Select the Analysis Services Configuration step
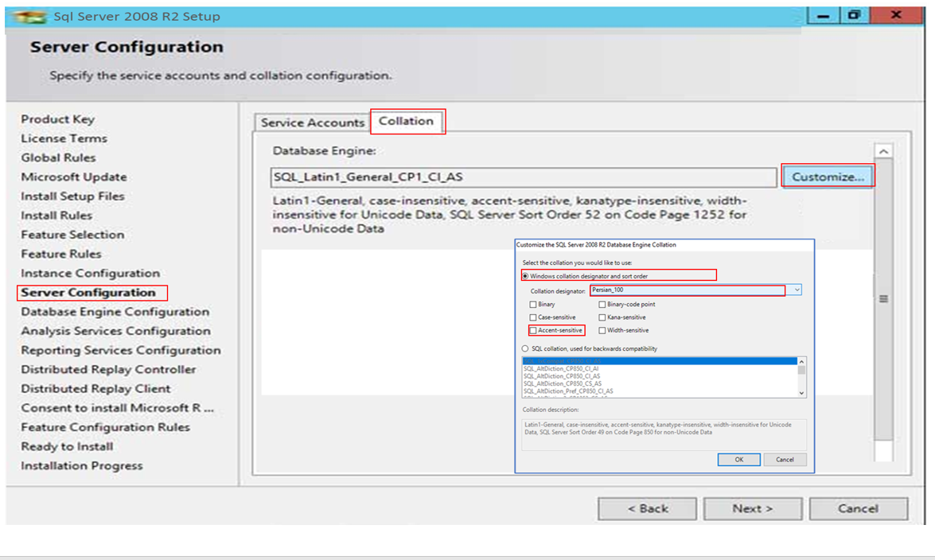 (x=115, y=331)
